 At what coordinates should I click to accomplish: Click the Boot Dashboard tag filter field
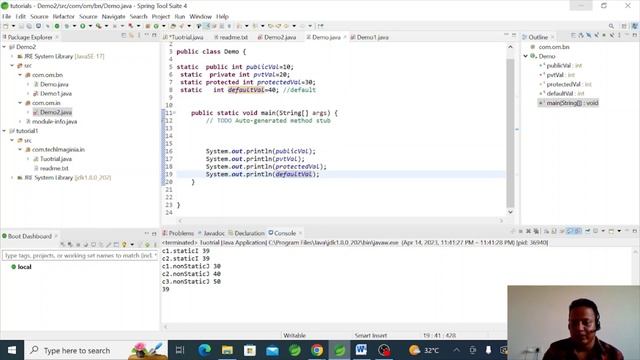click(x=80, y=256)
